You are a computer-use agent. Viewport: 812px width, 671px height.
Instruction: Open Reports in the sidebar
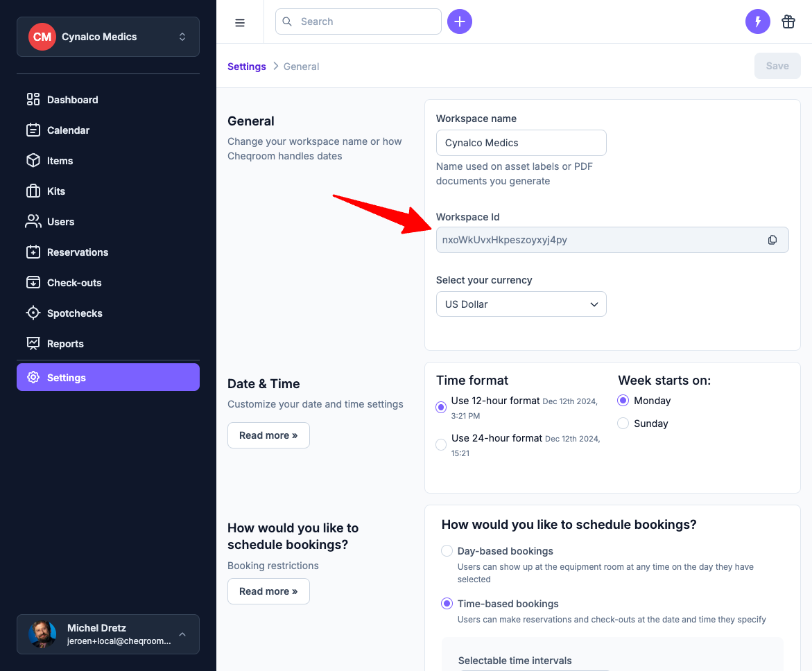coord(65,344)
